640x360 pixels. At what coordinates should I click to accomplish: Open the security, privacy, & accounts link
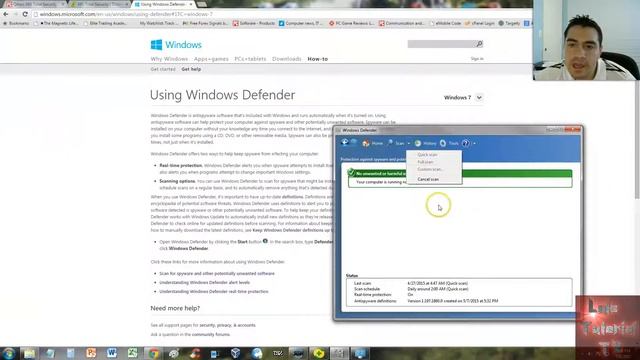(227, 325)
